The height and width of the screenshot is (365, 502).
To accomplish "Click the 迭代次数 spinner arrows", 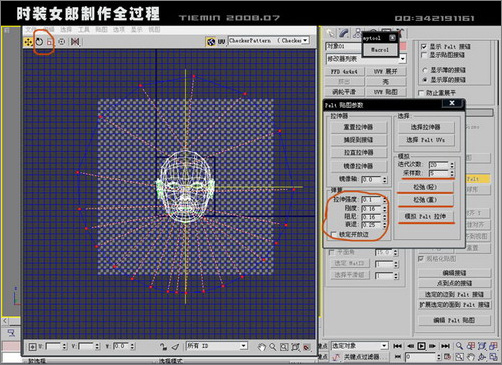I will 452,165.
